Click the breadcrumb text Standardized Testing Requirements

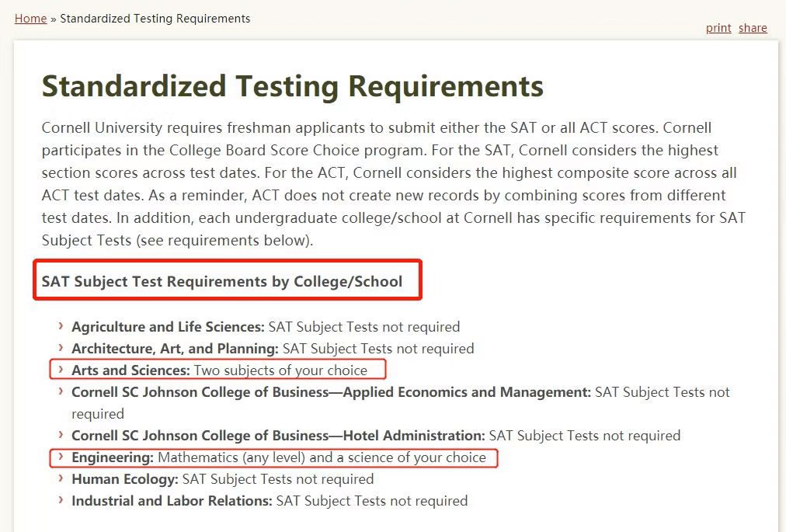pos(155,19)
